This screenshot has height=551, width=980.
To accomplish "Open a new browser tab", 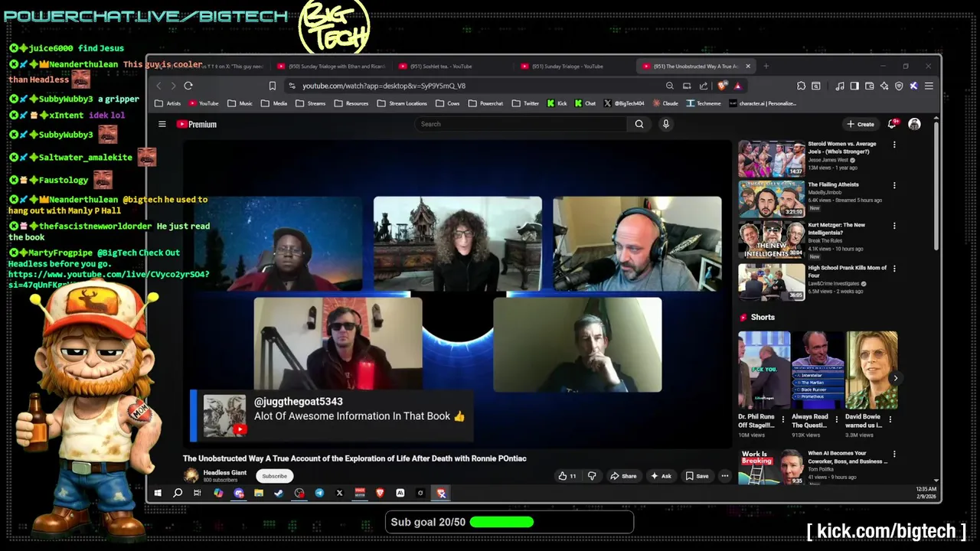I will coord(766,67).
